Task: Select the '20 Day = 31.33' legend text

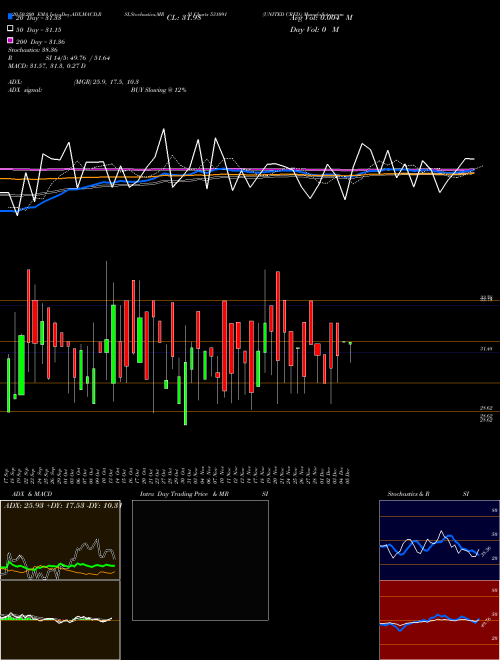Action: pos(39,18)
